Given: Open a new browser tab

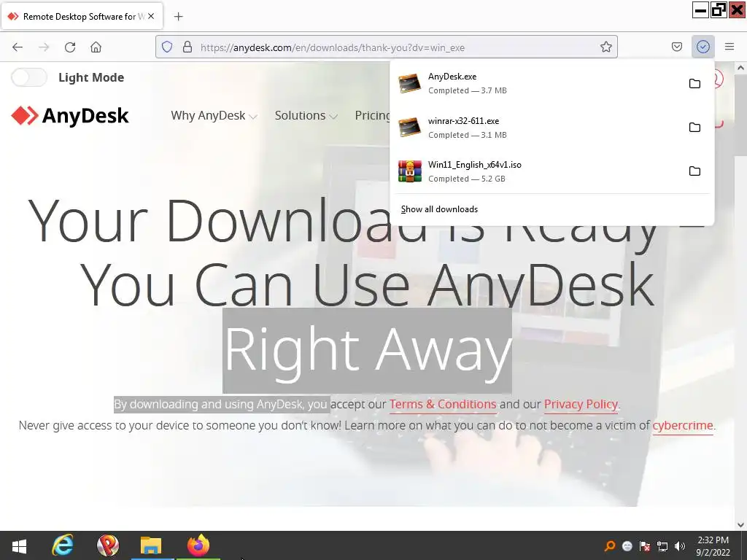Looking at the screenshot, I should coord(178,17).
